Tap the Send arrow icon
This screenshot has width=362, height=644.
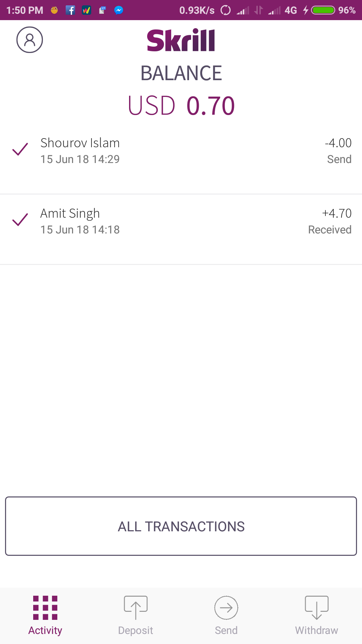(226, 607)
